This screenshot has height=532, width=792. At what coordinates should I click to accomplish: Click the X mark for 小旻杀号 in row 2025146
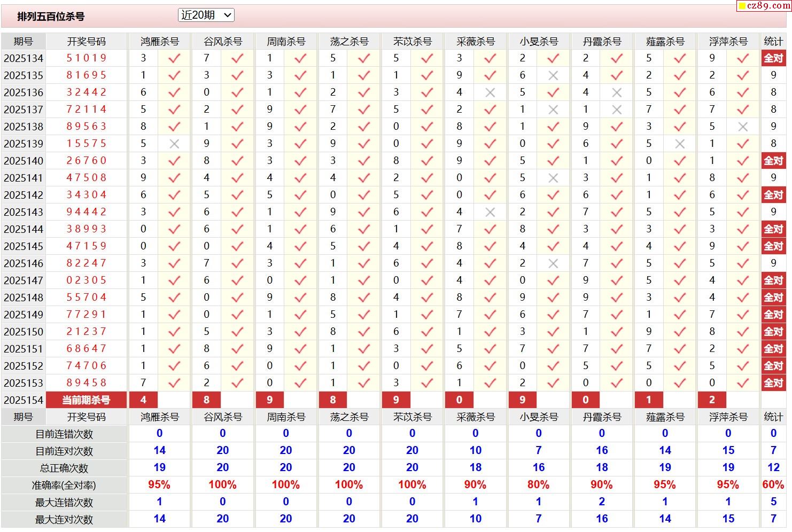pos(553,263)
